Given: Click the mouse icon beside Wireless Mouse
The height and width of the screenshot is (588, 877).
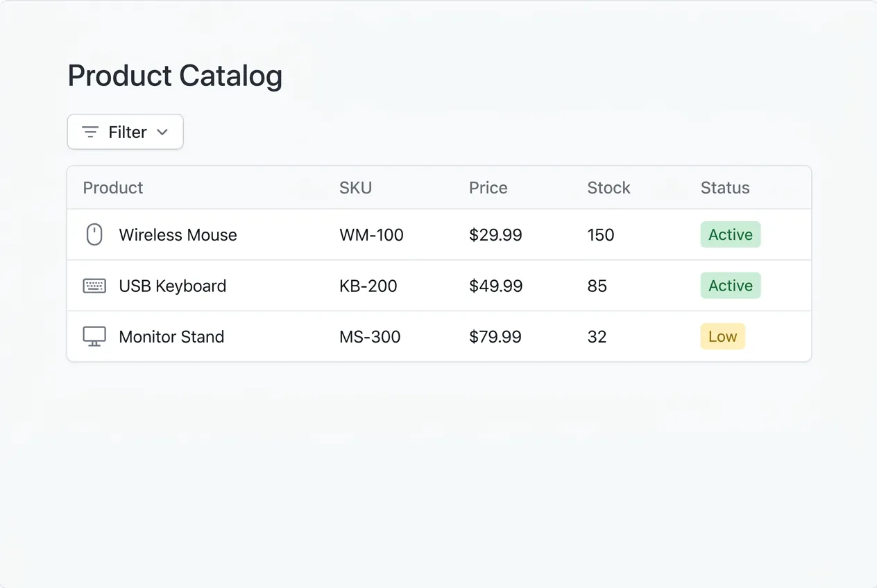Looking at the screenshot, I should (x=94, y=234).
